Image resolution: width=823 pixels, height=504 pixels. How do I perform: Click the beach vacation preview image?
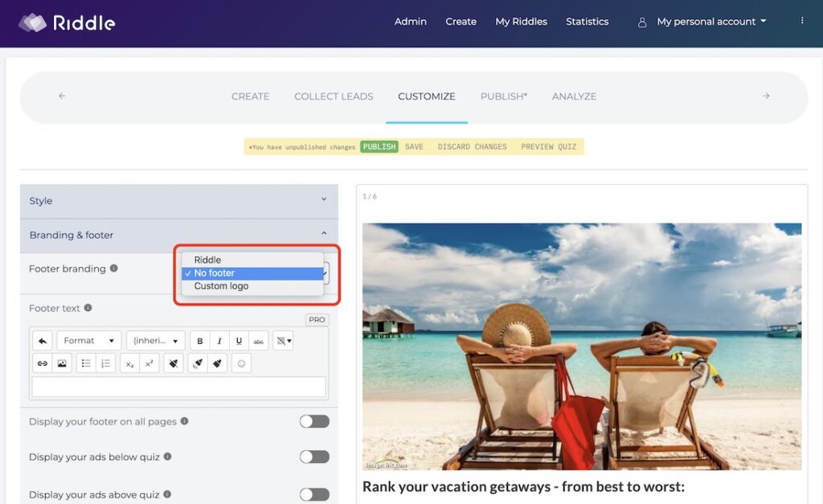[582, 346]
